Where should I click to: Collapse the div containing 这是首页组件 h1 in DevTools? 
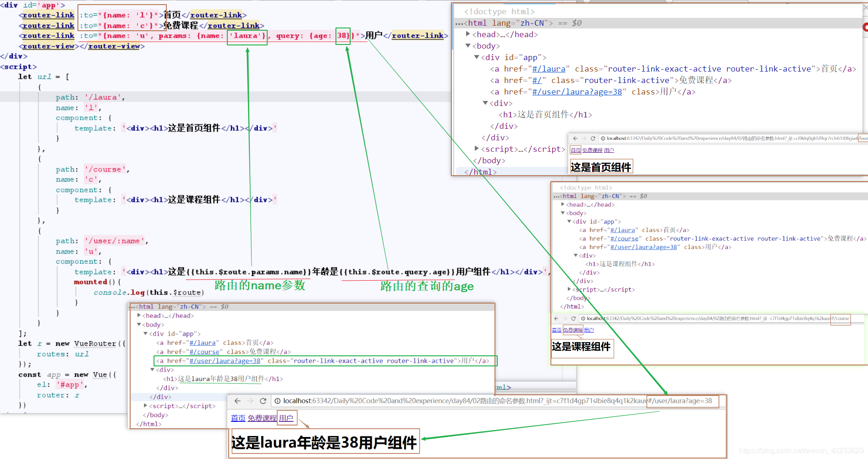click(x=485, y=103)
